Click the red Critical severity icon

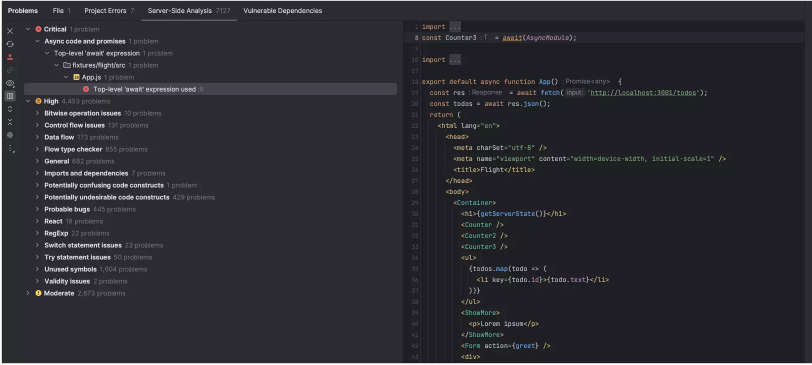tap(38, 30)
